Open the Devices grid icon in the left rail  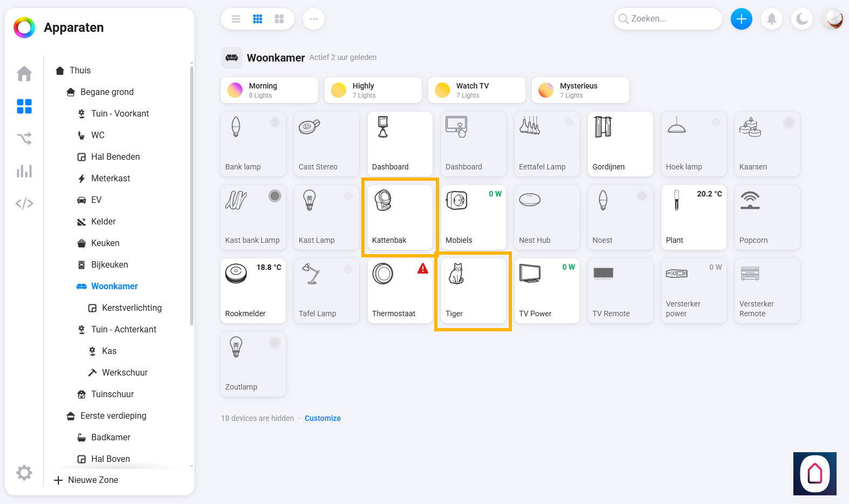pyautogui.click(x=24, y=106)
